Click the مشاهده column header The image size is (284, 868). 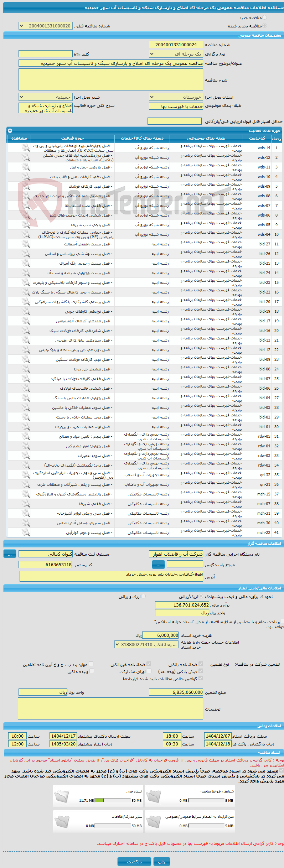click(19, 138)
